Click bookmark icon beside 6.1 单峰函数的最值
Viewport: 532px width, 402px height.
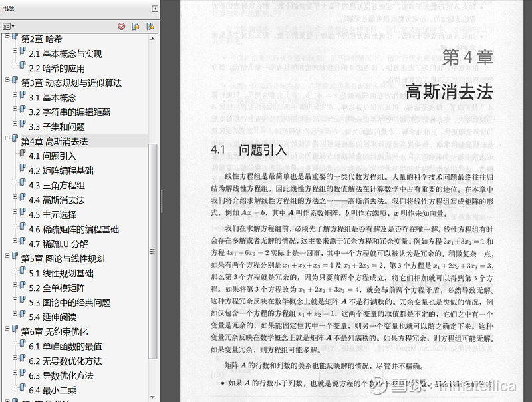23,345
